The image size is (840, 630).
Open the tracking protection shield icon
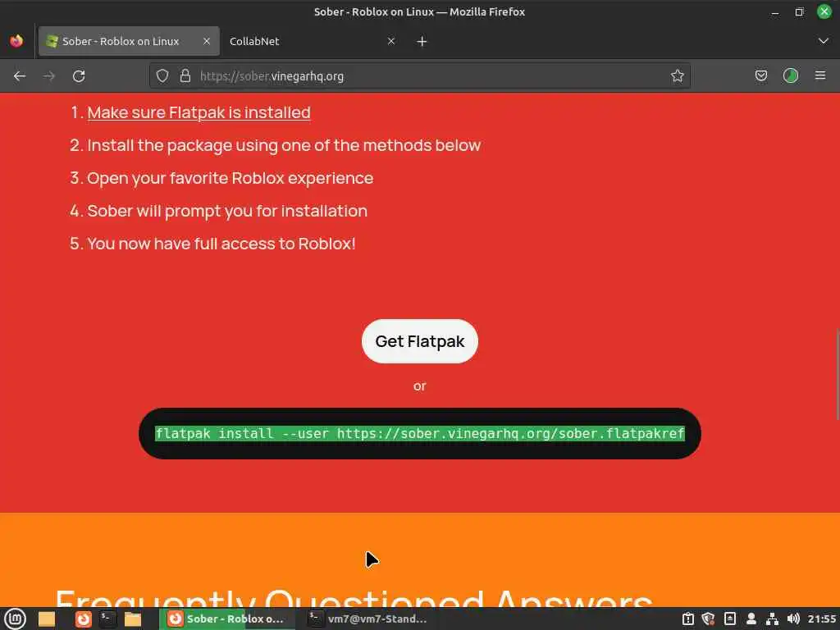click(x=162, y=75)
